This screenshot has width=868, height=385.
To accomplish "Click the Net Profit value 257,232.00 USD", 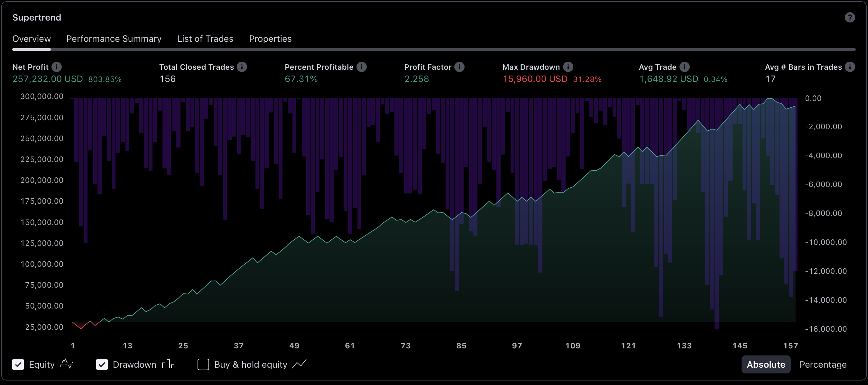I will (x=48, y=79).
